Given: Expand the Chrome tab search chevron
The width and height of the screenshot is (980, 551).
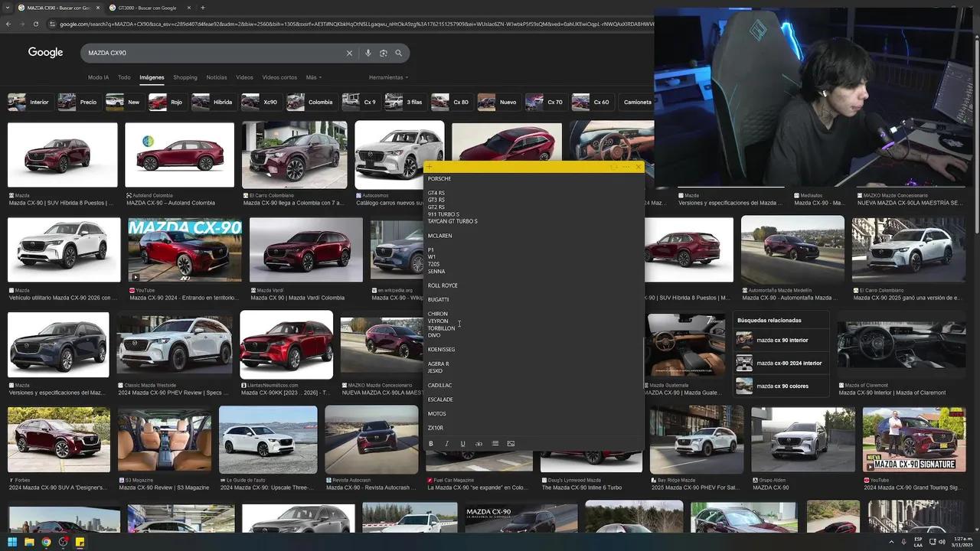Looking at the screenshot, I should [x=7, y=8].
